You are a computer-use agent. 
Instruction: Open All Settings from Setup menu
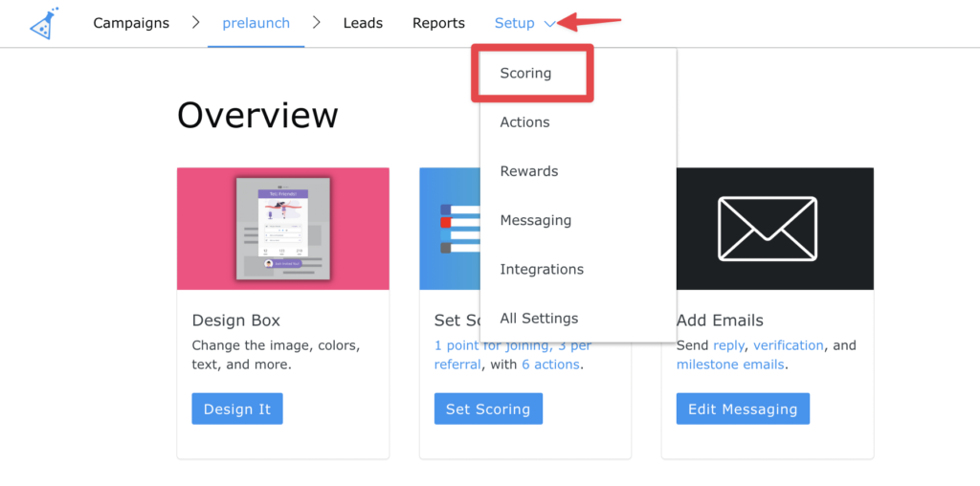pyautogui.click(x=540, y=319)
